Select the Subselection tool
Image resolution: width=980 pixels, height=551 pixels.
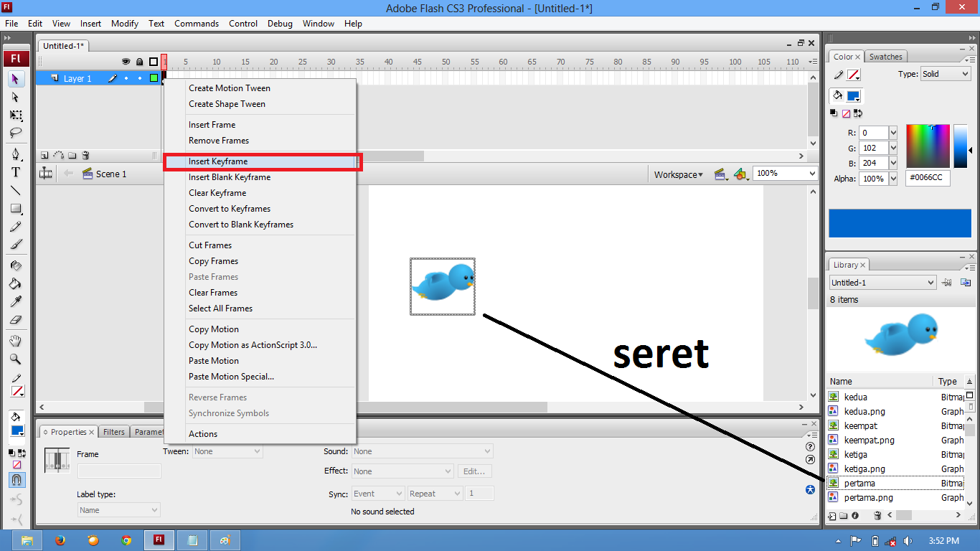(x=16, y=97)
